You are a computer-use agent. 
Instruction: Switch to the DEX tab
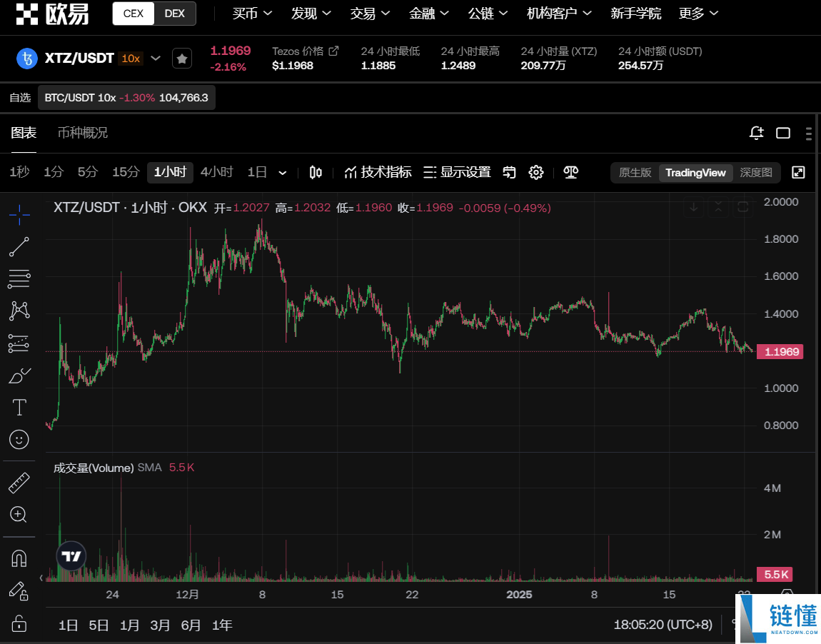pyautogui.click(x=175, y=13)
